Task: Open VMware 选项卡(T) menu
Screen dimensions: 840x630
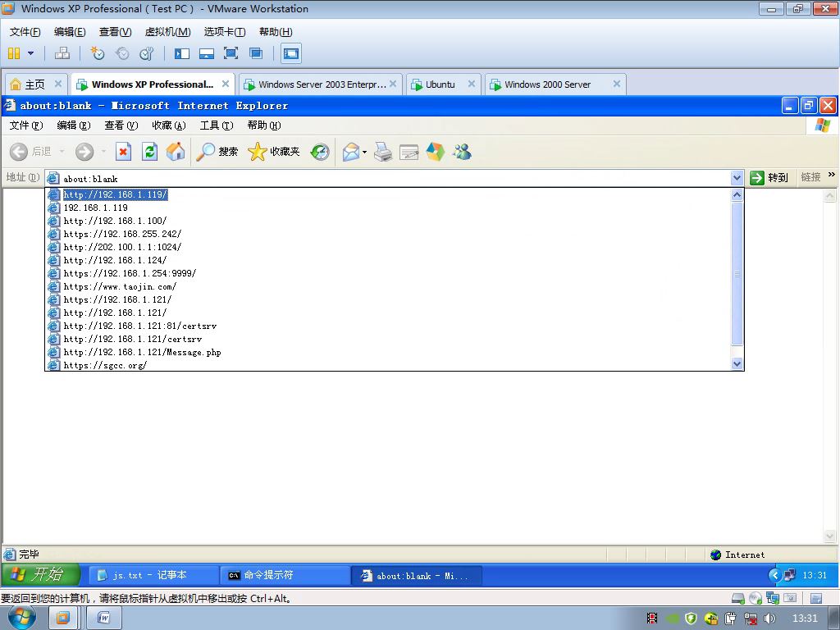Action: [x=225, y=32]
